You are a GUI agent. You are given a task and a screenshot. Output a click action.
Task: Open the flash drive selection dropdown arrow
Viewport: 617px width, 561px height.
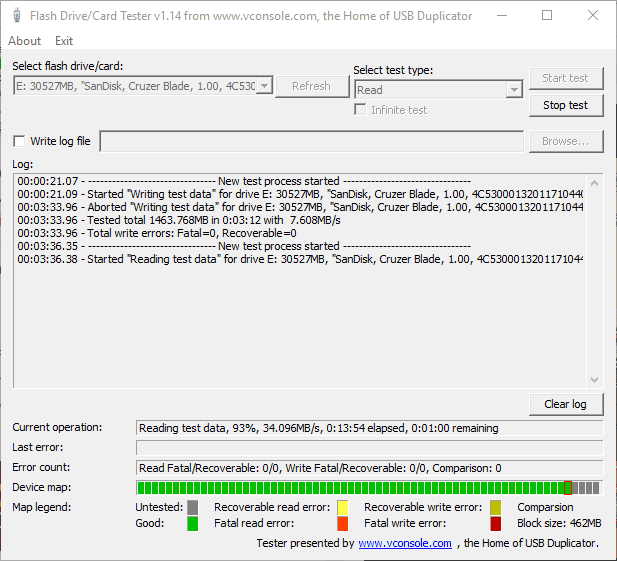(x=264, y=85)
